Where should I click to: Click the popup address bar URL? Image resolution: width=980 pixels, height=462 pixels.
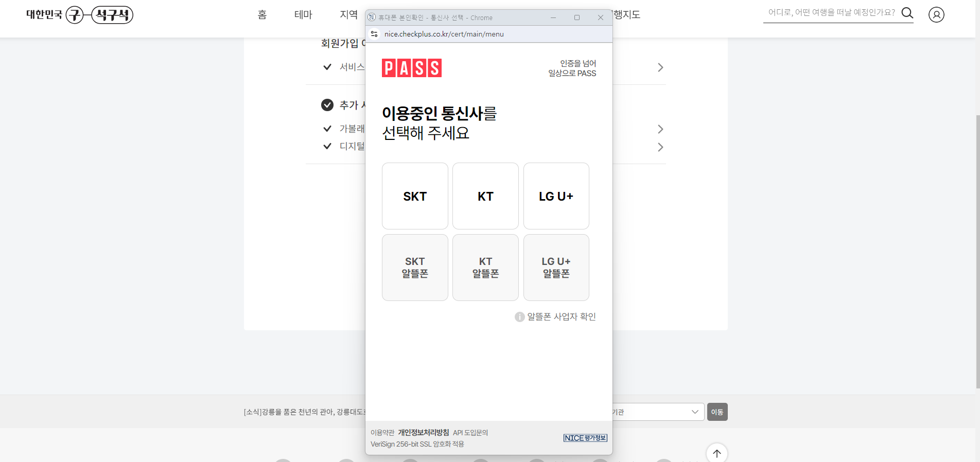coord(444,34)
